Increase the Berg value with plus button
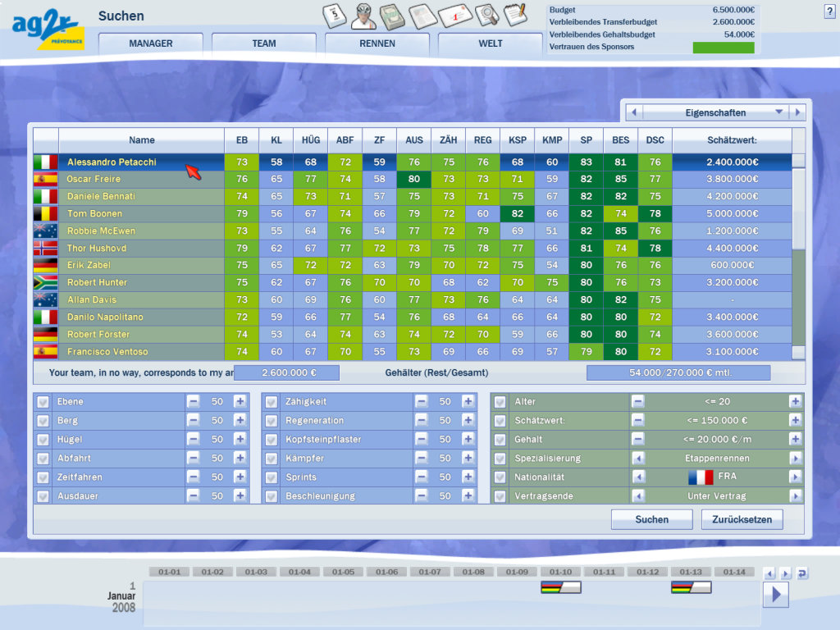The height and width of the screenshot is (630, 840). pos(240,421)
